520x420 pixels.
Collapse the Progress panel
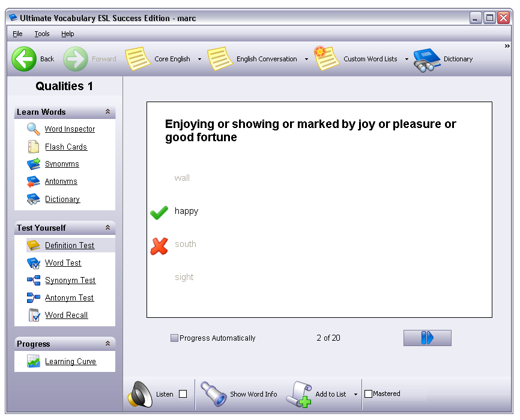tap(107, 343)
